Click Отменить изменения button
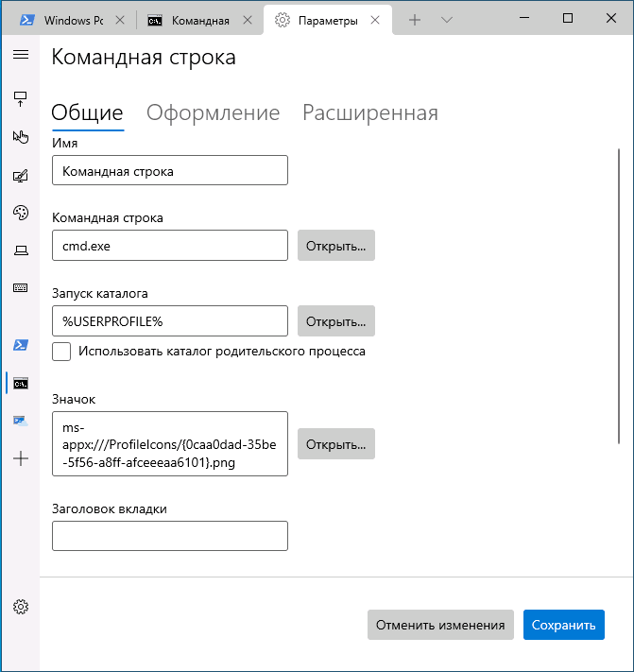This screenshot has height=672, width=634. coord(440,625)
